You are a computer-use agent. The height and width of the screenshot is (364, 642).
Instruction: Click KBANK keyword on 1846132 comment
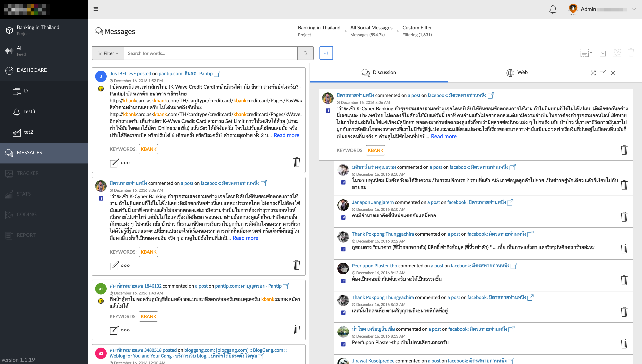pyautogui.click(x=148, y=316)
